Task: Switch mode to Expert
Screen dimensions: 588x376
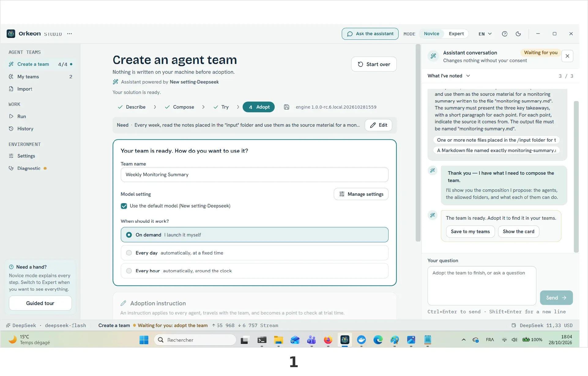Action: (456, 34)
